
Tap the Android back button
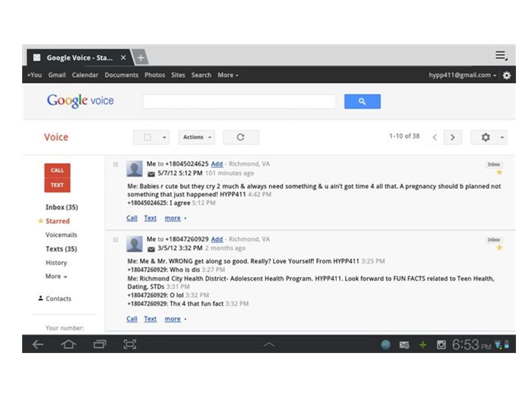pyautogui.click(x=38, y=344)
